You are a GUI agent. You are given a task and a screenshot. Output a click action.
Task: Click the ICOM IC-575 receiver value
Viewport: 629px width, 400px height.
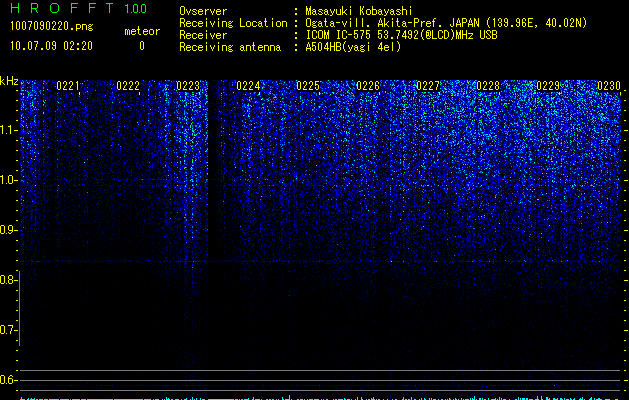pyautogui.click(x=401, y=35)
